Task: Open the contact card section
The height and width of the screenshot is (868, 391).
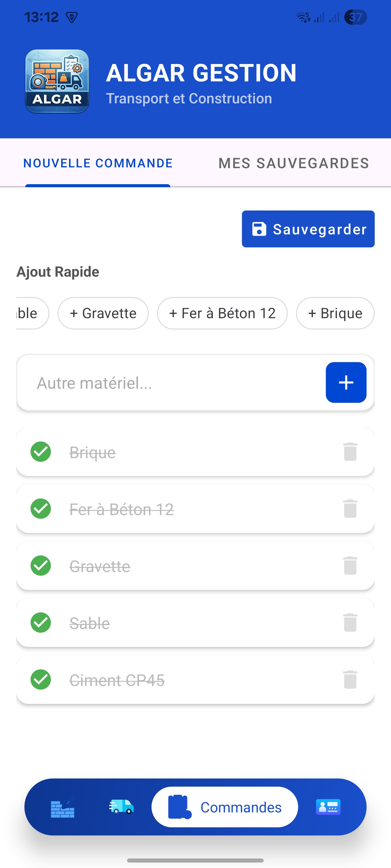Action: pyautogui.click(x=328, y=807)
